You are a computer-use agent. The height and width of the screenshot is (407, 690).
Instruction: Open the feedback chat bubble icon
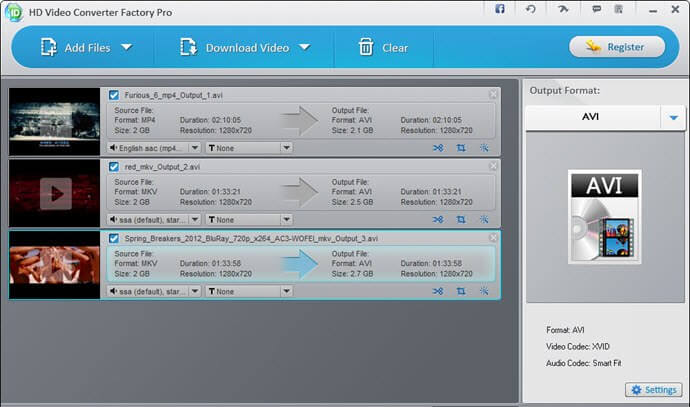596,9
